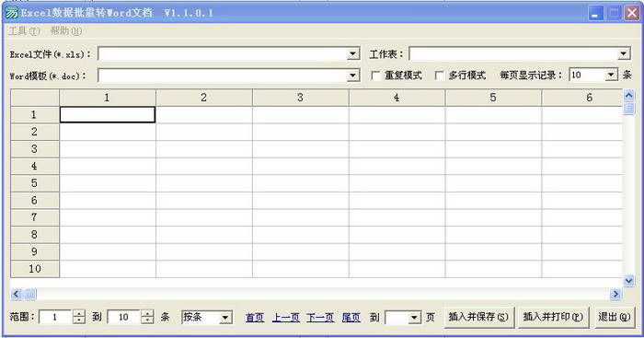The image size is (644, 338).
Task: Select column header 6
Action: (582, 98)
